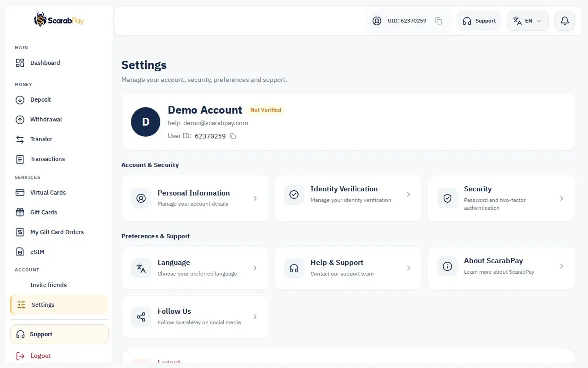Screen dimensions: 588x368
Task: Expand Personal Information via its chevron
Action: coord(255,199)
